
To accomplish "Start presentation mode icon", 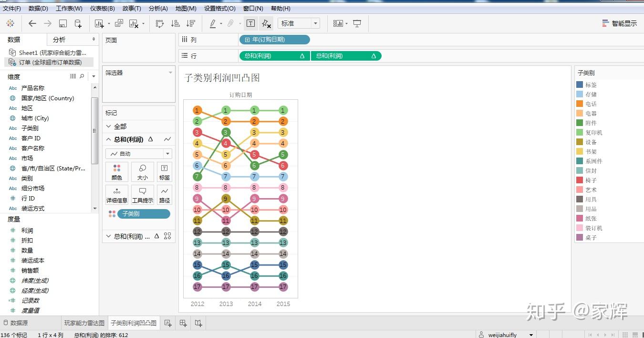I will tap(357, 23).
